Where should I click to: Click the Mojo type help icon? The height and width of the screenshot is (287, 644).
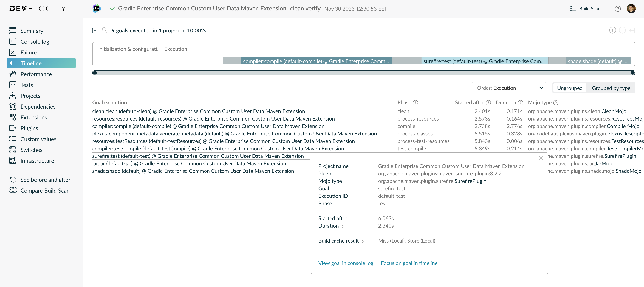point(556,103)
